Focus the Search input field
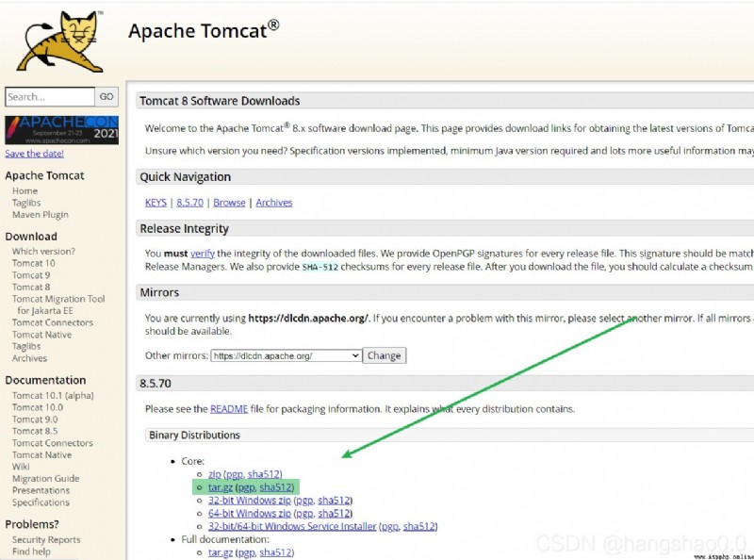Screen dimensions: 754x560 coord(50,97)
